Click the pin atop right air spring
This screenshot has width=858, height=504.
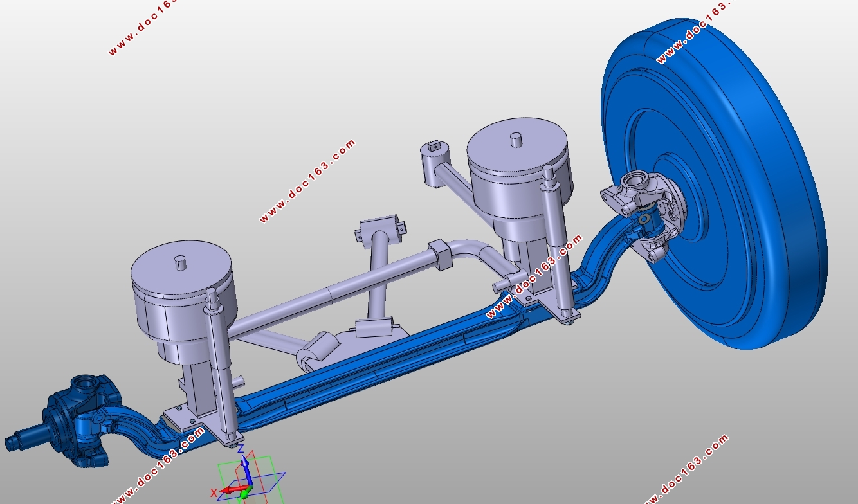pos(515,139)
